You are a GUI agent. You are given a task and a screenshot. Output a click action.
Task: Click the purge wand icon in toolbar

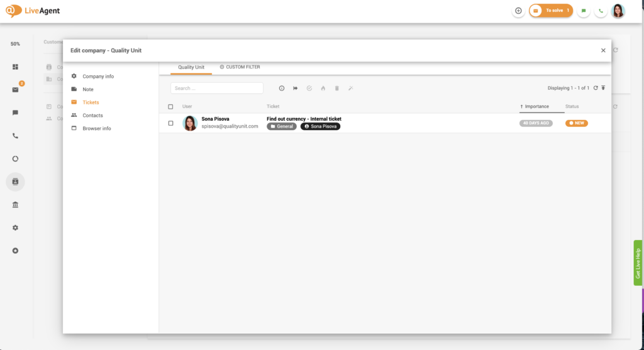(x=351, y=88)
